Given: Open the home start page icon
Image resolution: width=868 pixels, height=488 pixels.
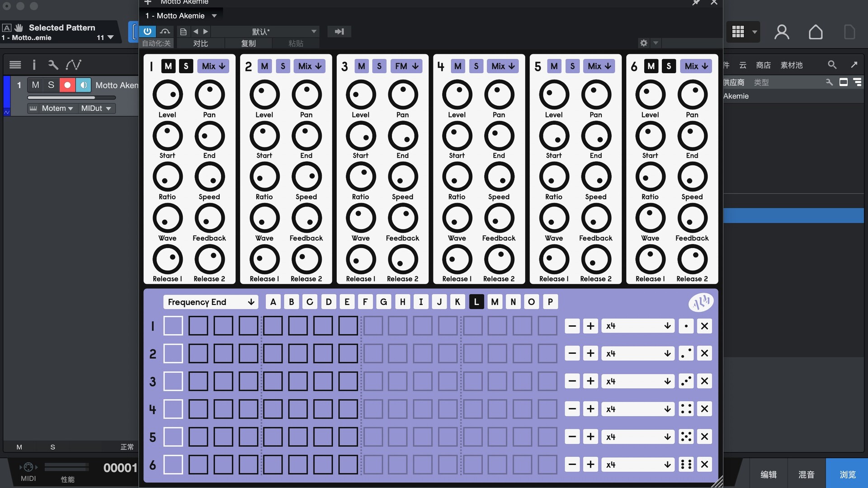Looking at the screenshot, I should (815, 32).
